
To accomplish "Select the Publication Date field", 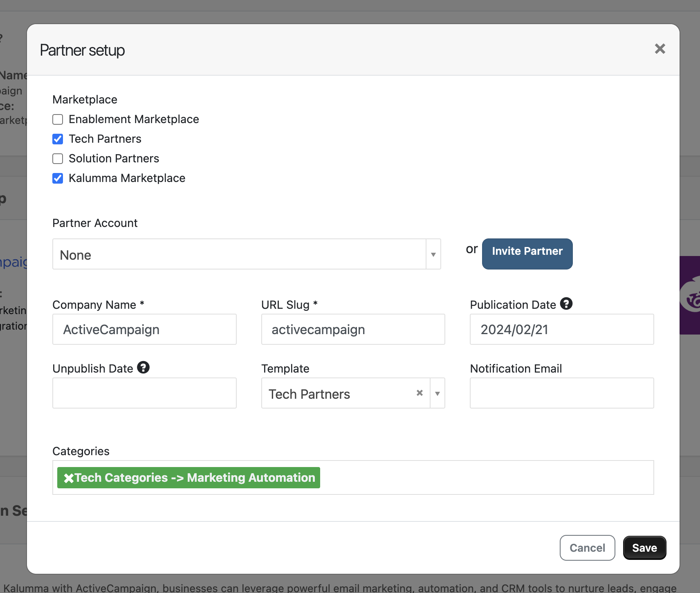I will [562, 329].
